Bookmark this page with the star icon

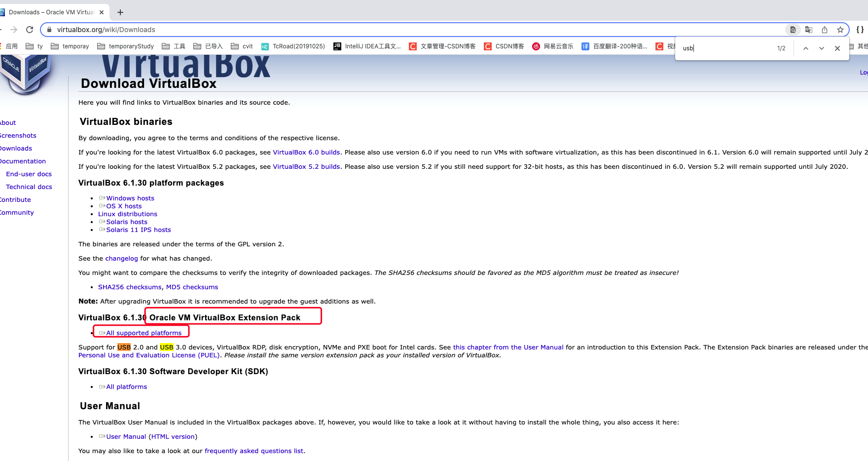(x=840, y=30)
